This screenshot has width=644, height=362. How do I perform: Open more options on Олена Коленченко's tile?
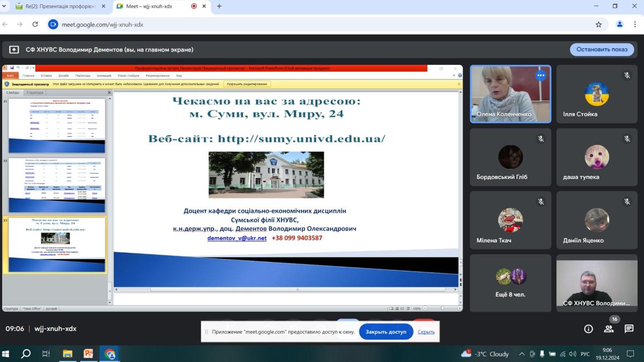click(x=540, y=76)
